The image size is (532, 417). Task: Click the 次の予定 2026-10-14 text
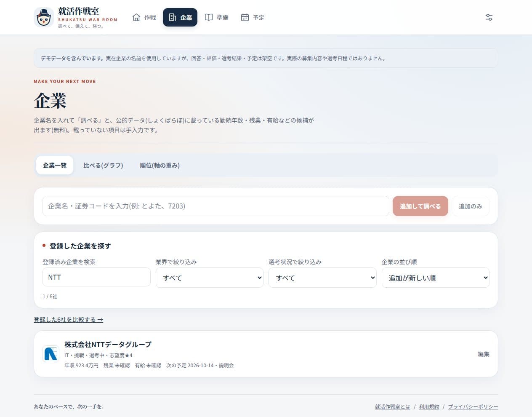(x=200, y=366)
